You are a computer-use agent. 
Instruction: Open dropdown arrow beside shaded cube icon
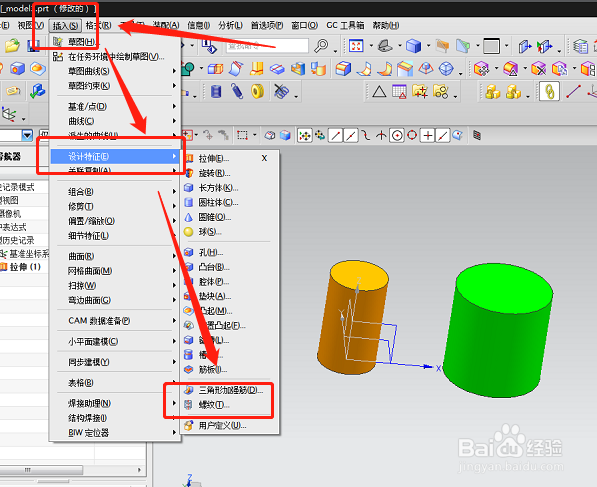pyautogui.click(x=428, y=46)
